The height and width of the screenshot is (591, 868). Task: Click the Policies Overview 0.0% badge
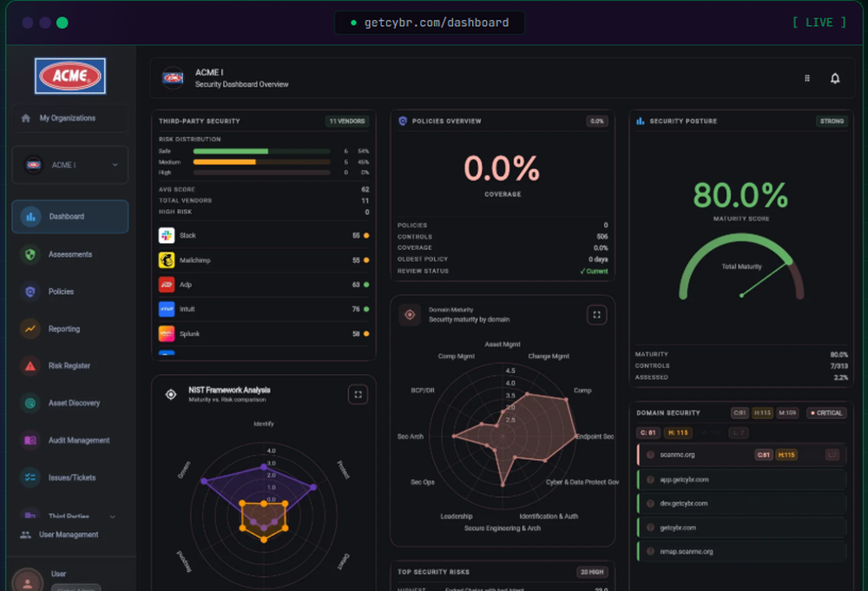(597, 121)
